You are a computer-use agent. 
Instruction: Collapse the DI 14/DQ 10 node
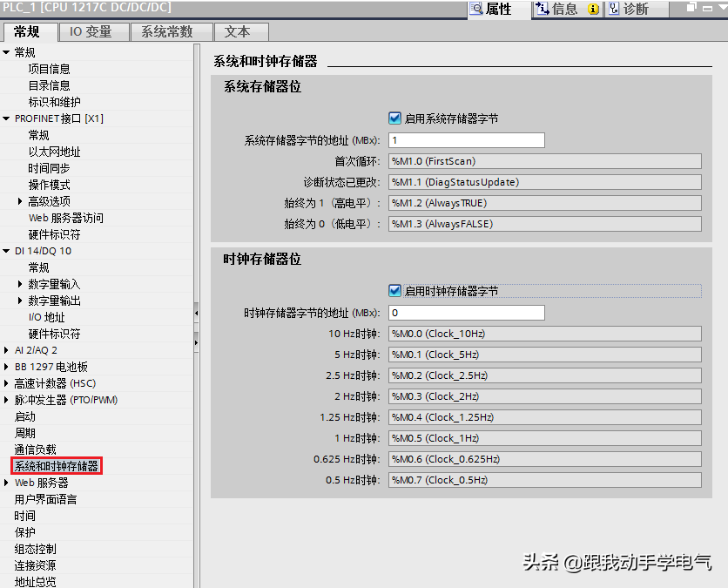(6, 251)
